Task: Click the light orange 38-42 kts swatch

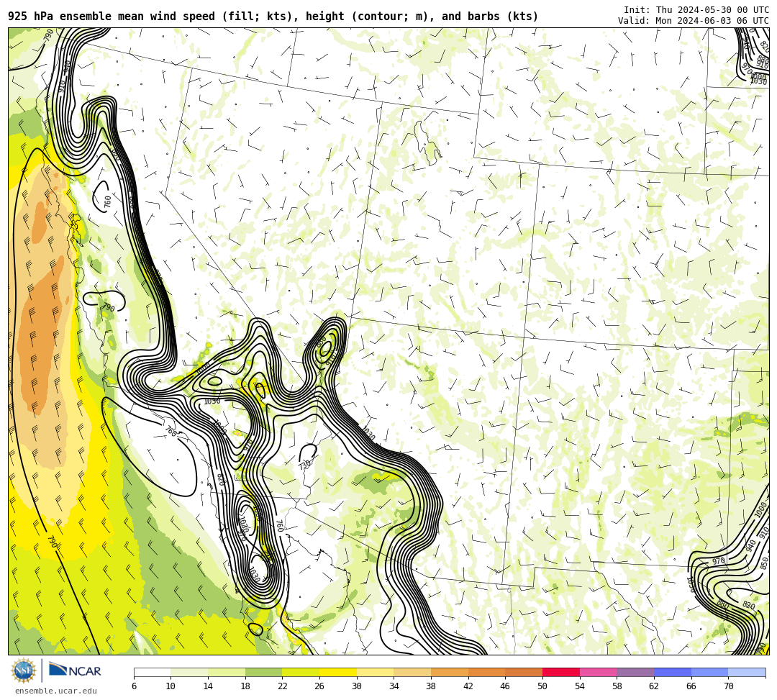Action: (x=450, y=672)
